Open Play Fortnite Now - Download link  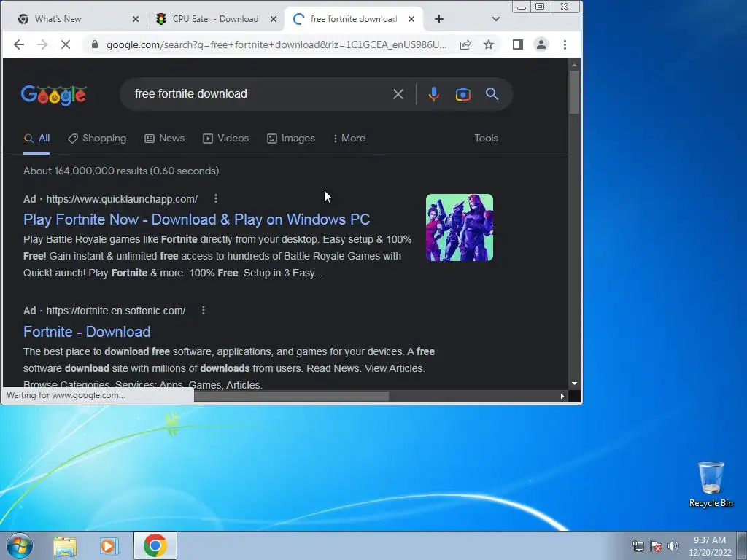click(197, 219)
